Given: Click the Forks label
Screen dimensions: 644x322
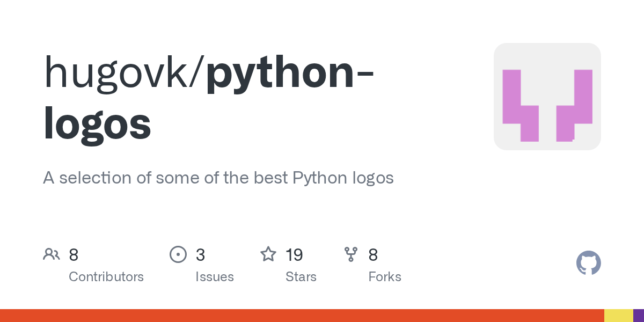Looking at the screenshot, I should pyautogui.click(x=385, y=277).
